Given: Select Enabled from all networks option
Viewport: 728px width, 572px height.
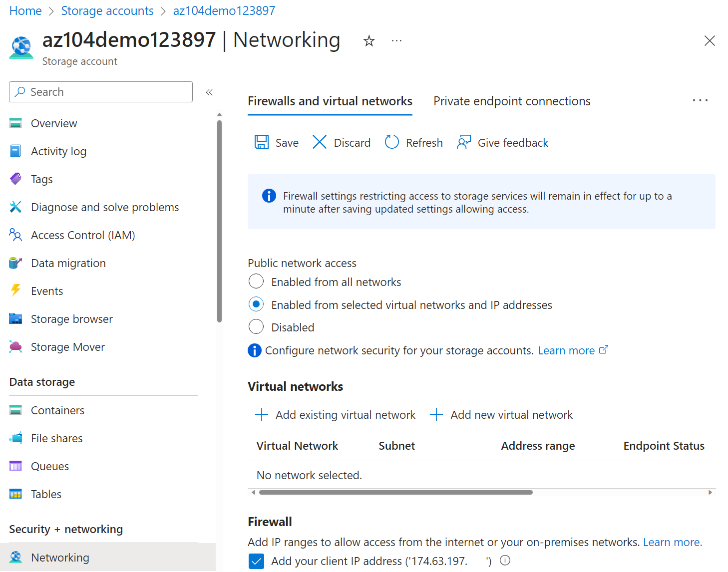Looking at the screenshot, I should pos(256,282).
